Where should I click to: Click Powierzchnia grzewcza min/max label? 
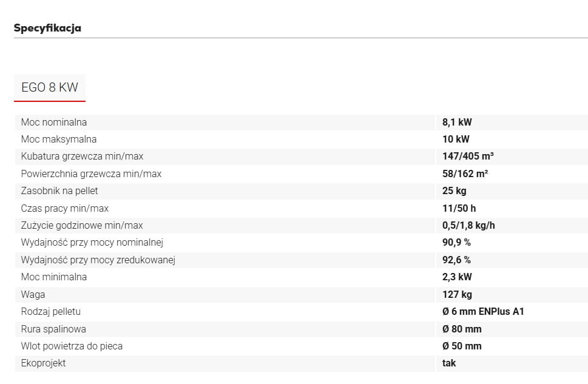pos(91,174)
